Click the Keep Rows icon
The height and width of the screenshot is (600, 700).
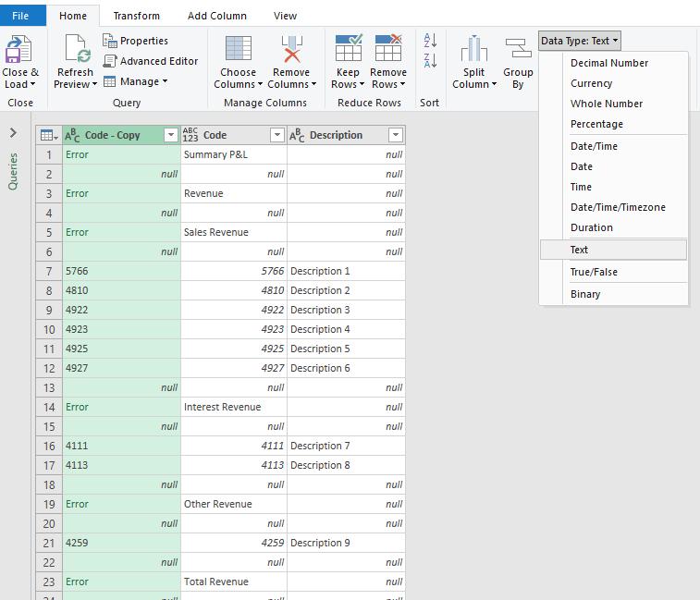tap(349, 47)
